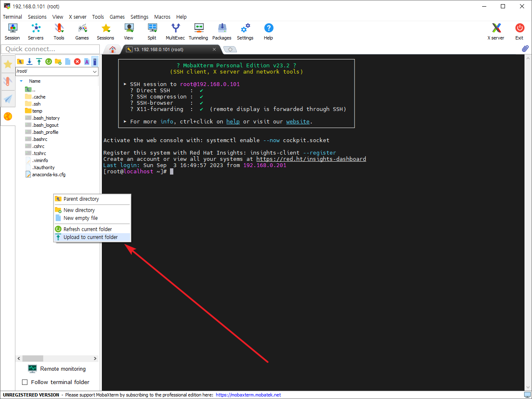The image size is (532, 399).
Task: Open the Settings gears toolbar icon
Action: coord(245,32)
